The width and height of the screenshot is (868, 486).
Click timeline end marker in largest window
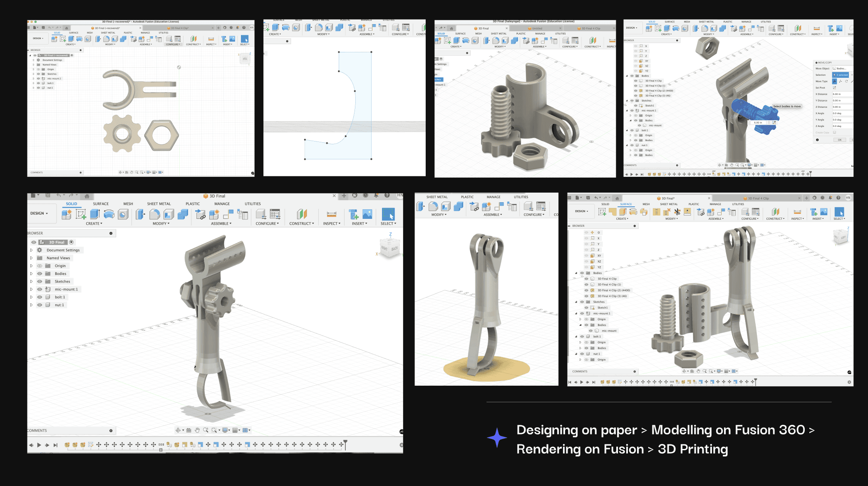[345, 444]
